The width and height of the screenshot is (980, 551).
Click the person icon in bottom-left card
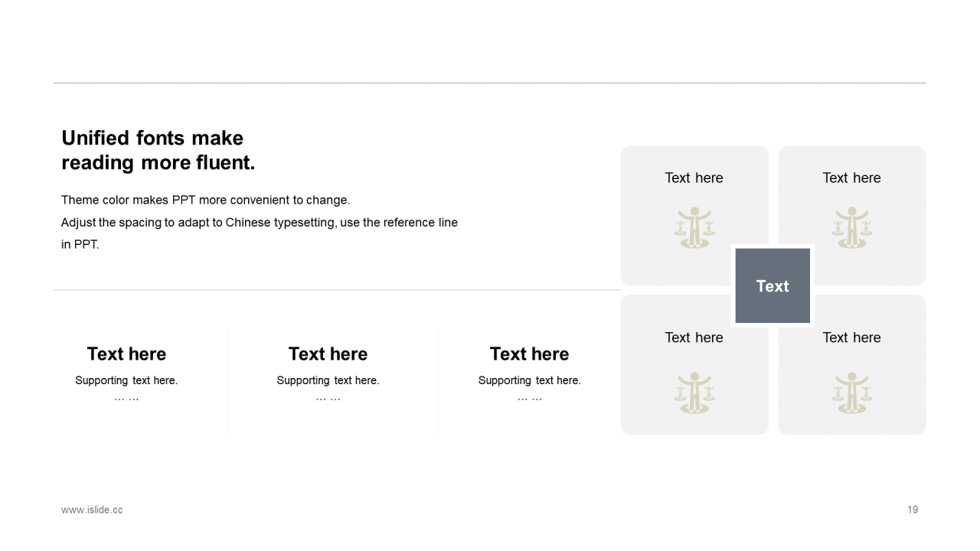coord(694,393)
